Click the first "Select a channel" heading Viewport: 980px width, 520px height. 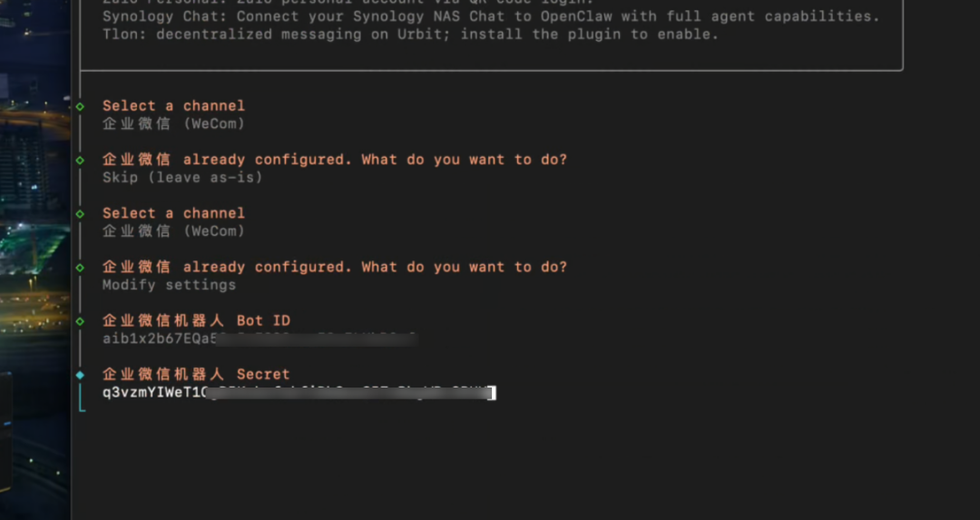click(173, 106)
